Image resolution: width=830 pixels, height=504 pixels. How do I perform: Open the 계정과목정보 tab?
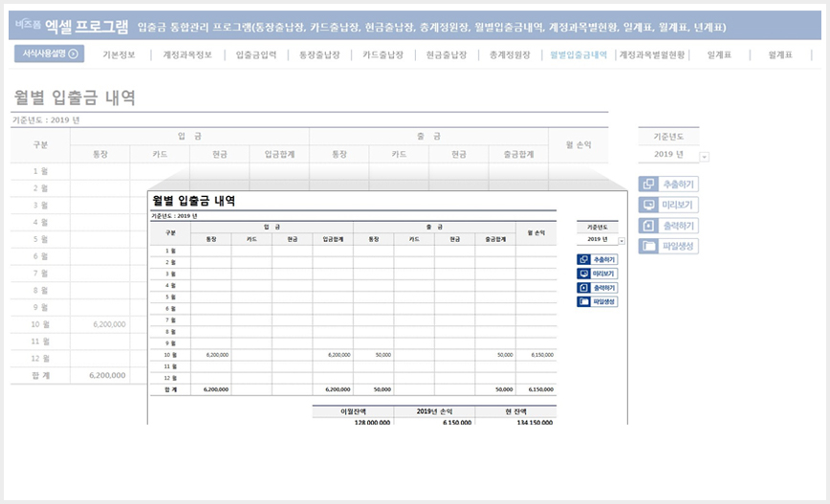pos(187,55)
